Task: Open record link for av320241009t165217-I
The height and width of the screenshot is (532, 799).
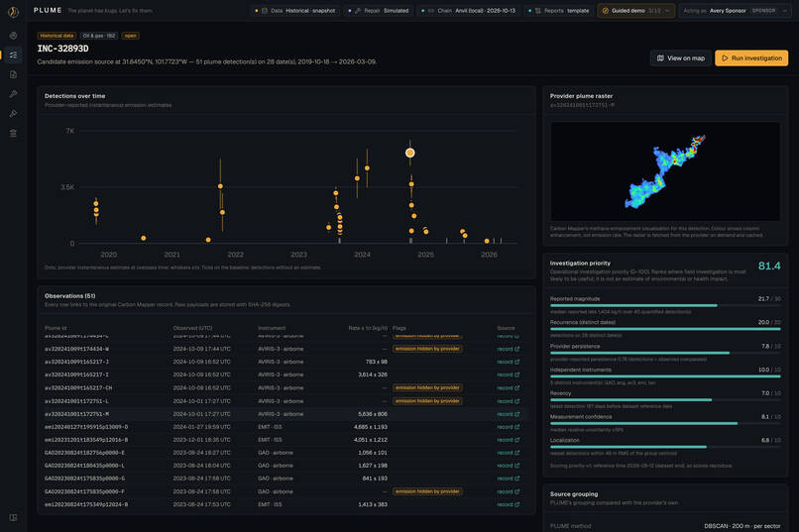Action: pos(508,374)
